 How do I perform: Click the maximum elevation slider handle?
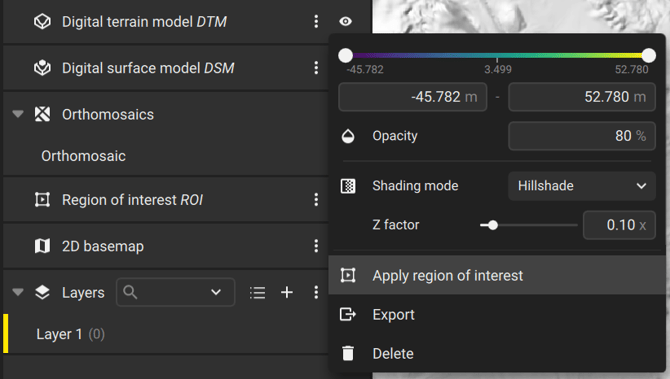coord(649,55)
